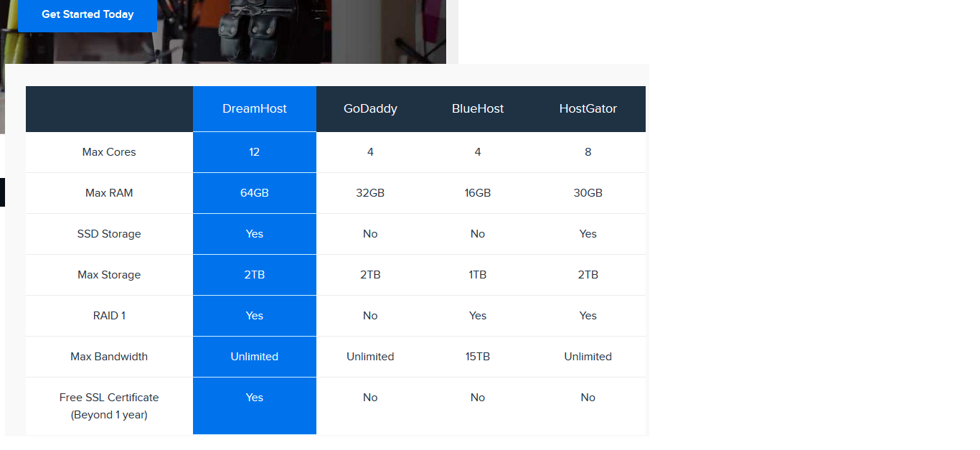Click GoDaddy's 2TB Max Storage cell

370,275
